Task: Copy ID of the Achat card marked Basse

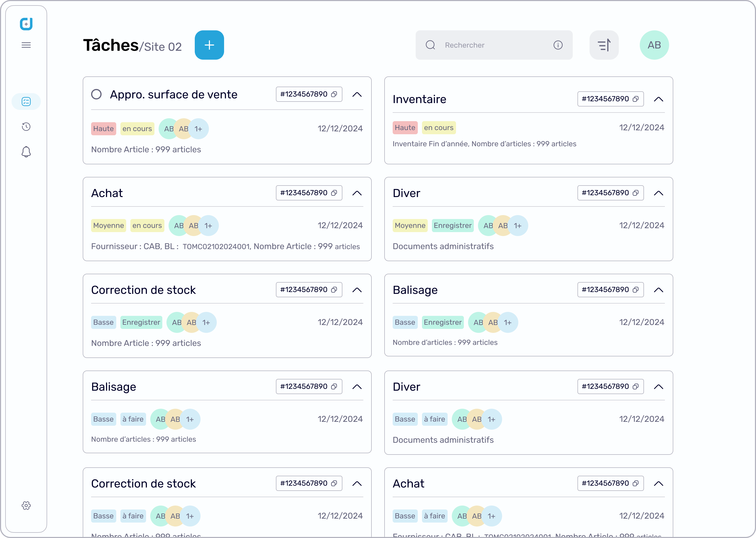Action: 636,483
